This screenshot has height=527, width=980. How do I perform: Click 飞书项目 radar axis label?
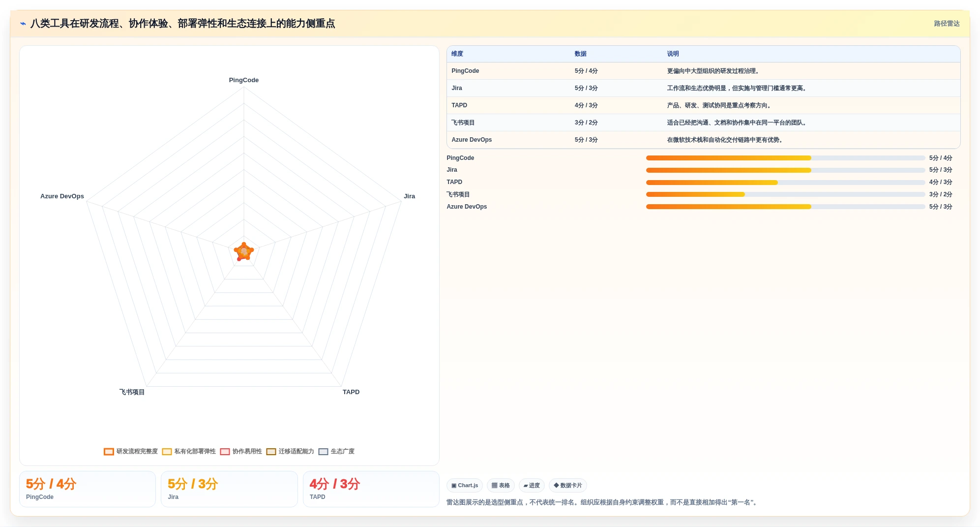coord(132,392)
